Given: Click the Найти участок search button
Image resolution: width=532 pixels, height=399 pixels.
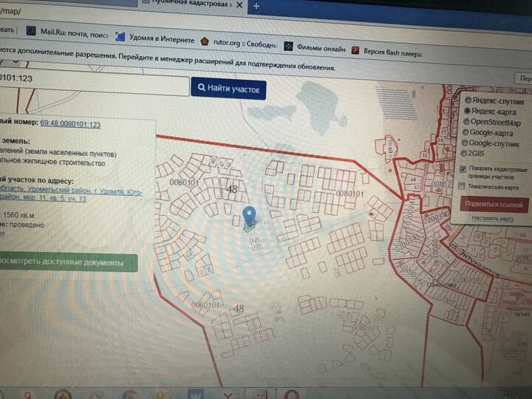Looking at the screenshot, I should point(228,89).
